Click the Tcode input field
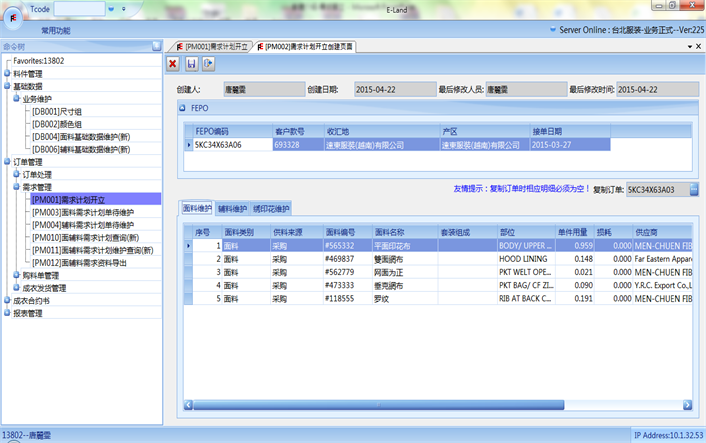This screenshot has width=706, height=443. point(78,8)
